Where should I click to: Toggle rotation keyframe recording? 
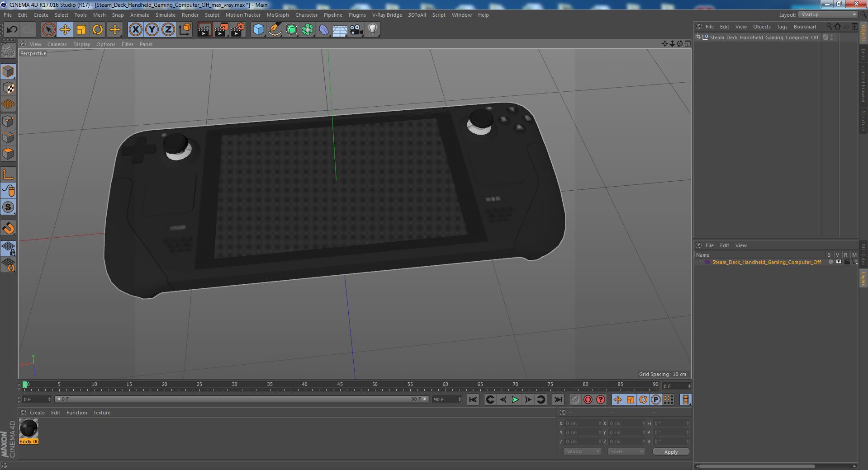[x=643, y=399]
